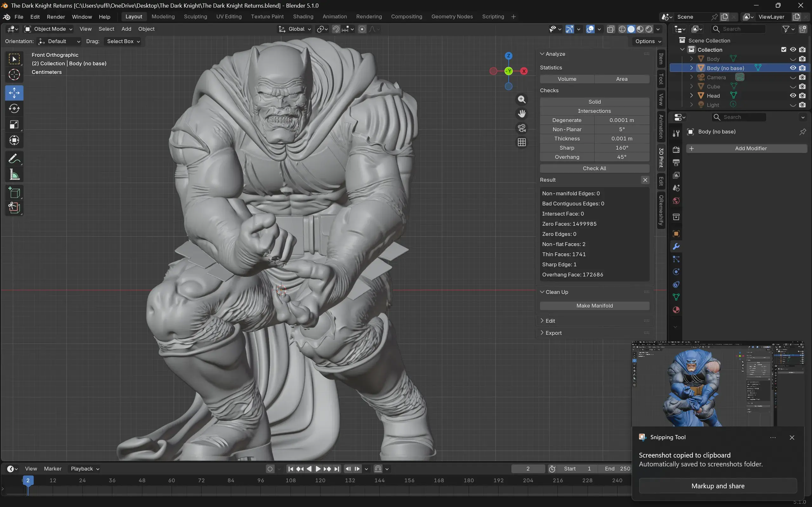Adjust the Sharp angle field
This screenshot has width=812, height=507.
coord(622,148)
